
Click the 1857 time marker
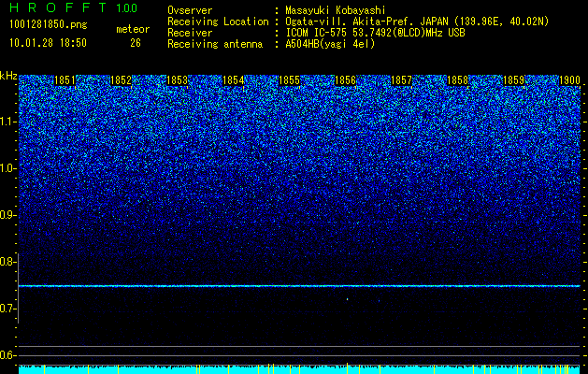pos(402,80)
